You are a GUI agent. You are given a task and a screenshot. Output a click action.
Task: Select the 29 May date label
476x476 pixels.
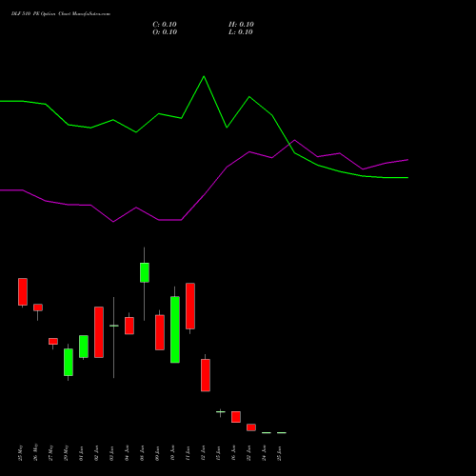point(67,452)
